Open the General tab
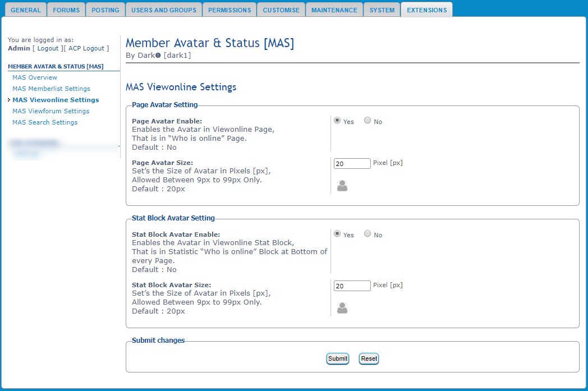 click(x=26, y=10)
